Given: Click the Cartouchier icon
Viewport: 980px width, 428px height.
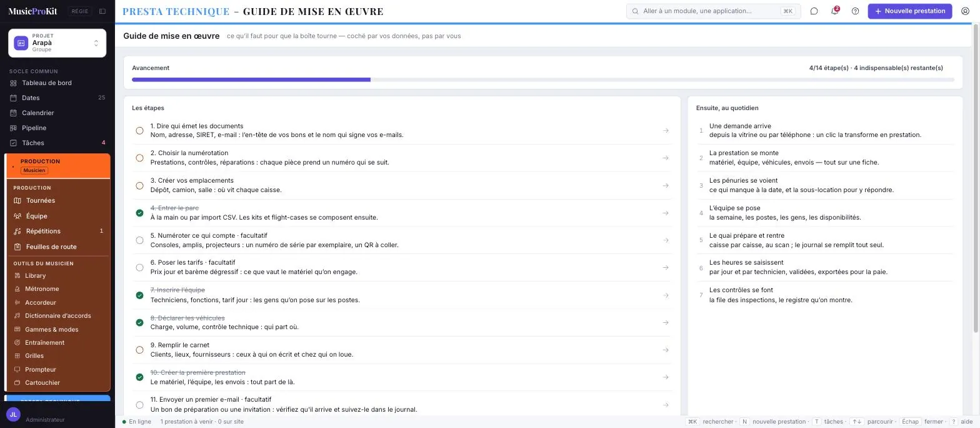Looking at the screenshot, I should pos(17,383).
